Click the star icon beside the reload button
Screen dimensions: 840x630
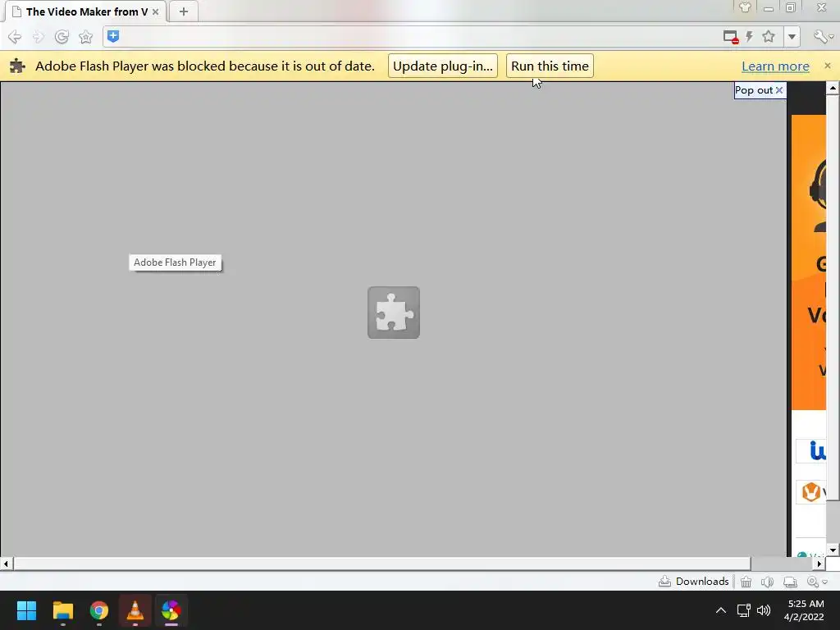(x=85, y=37)
